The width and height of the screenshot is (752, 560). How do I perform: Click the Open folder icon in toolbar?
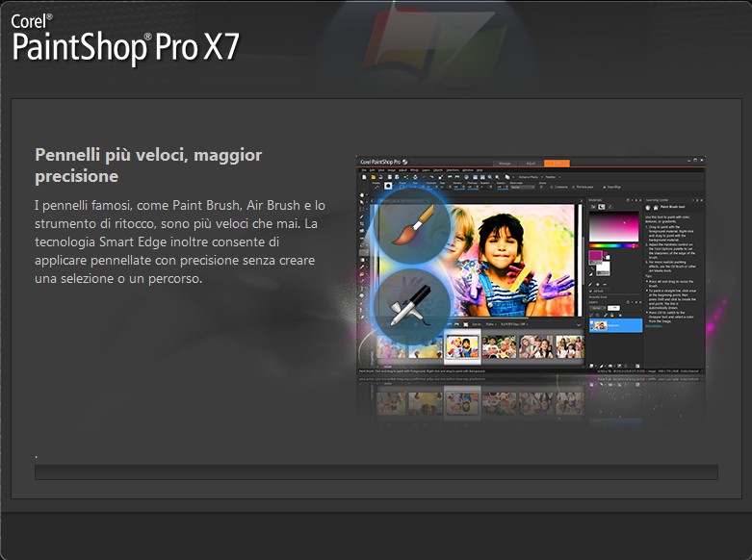(x=373, y=177)
